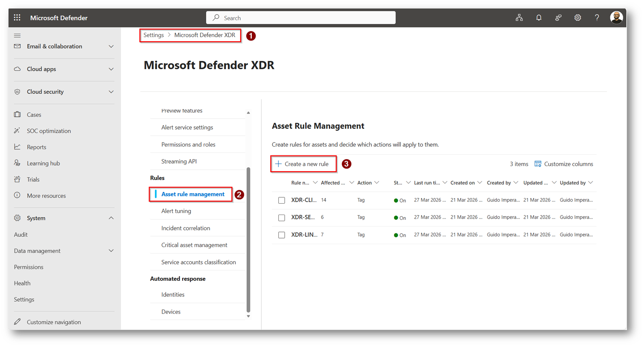Open notifications bell icon
This screenshot has height=347, width=644.
pos(539,17)
